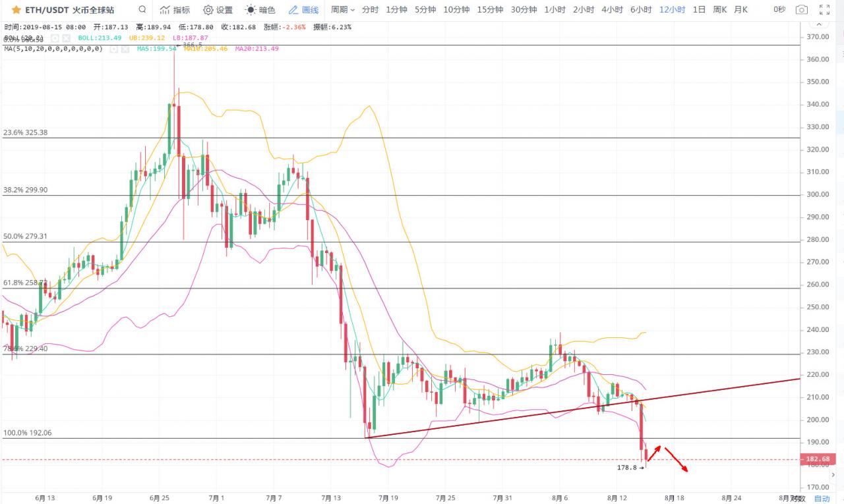Enter fullscreen with the expand icon

[824, 10]
